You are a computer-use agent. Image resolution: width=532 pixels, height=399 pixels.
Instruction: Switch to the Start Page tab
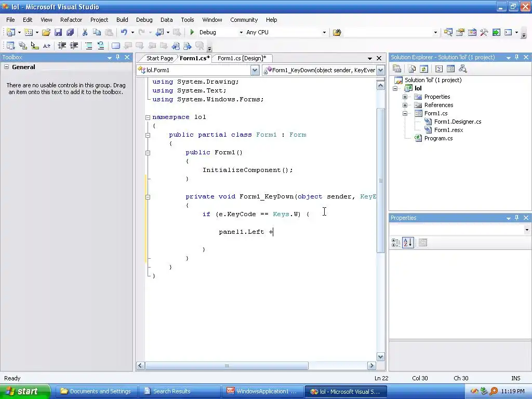click(x=159, y=58)
